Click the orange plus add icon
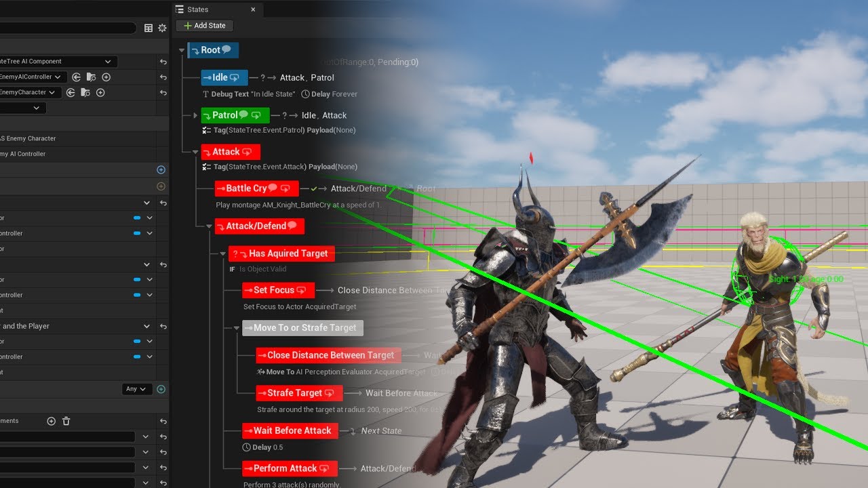 [x=161, y=186]
